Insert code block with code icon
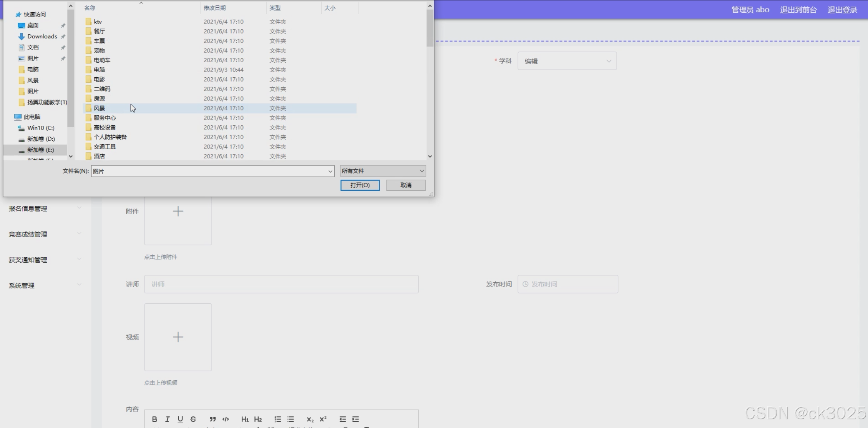Image resolution: width=868 pixels, height=428 pixels. (226, 419)
